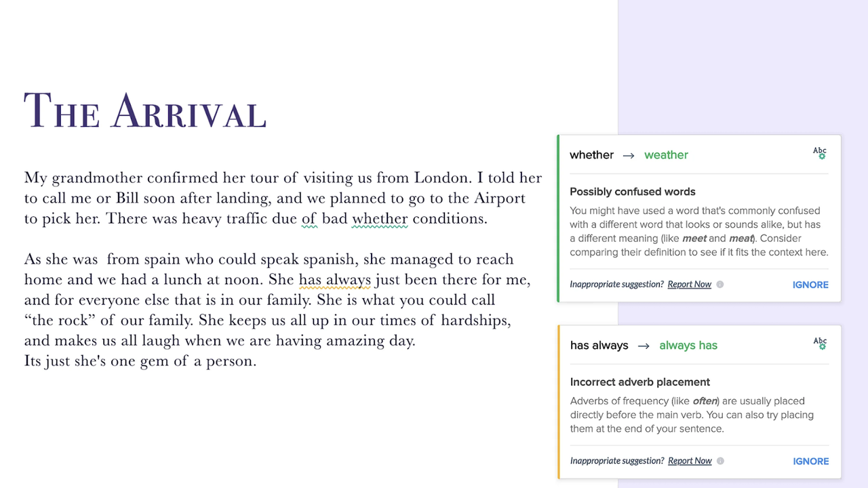Report the whether suggestion via Report Now
The width and height of the screenshot is (868, 488).
[689, 285]
